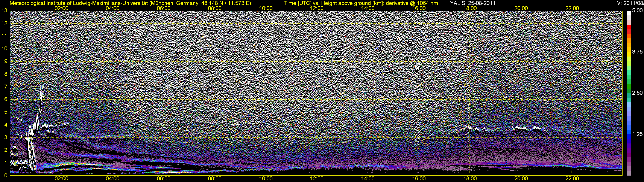Image resolution: width=644 pixels, height=182 pixels.
Task: Click the 06:00 label on the bottom time axis
Action: (x=164, y=179)
